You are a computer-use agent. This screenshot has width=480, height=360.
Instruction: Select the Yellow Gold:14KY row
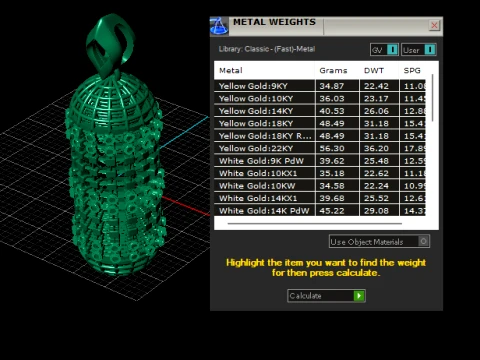[x=320, y=111]
